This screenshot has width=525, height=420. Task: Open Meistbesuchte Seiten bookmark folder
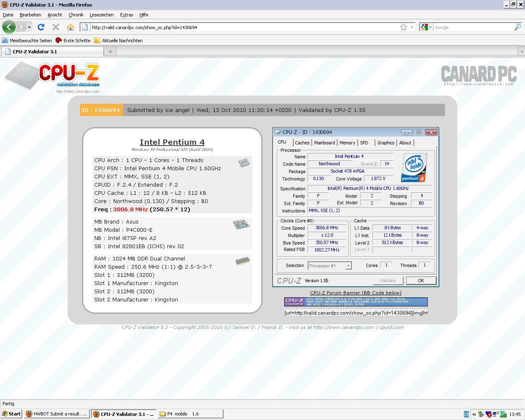click(27, 40)
